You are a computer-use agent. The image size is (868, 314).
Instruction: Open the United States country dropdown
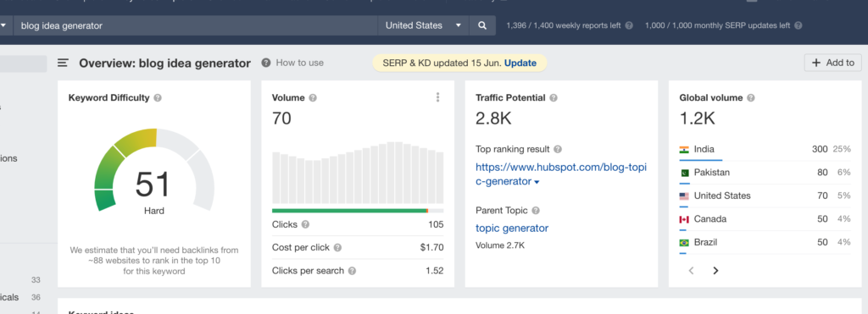pyautogui.click(x=424, y=25)
